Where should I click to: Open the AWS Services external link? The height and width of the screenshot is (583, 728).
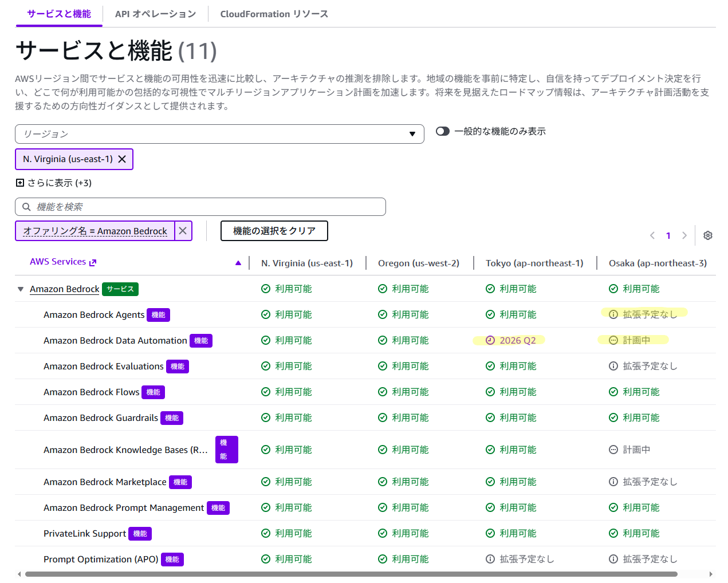63,262
